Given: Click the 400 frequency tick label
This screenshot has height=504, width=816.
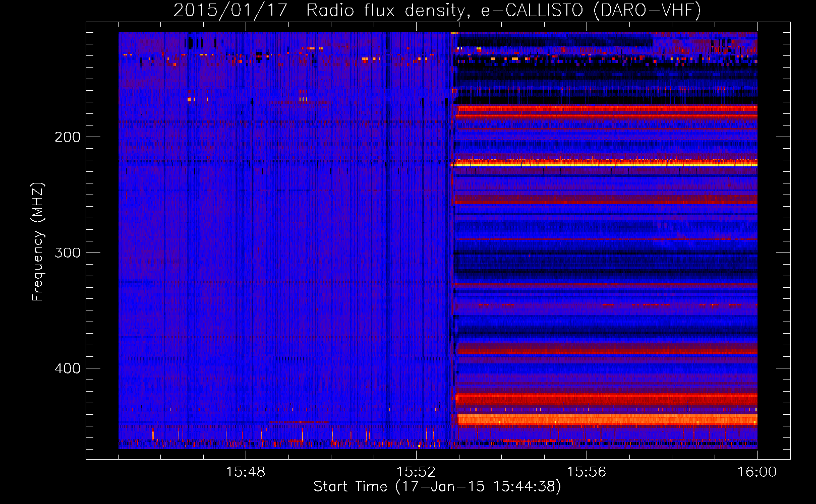Looking at the screenshot, I should (68, 368).
